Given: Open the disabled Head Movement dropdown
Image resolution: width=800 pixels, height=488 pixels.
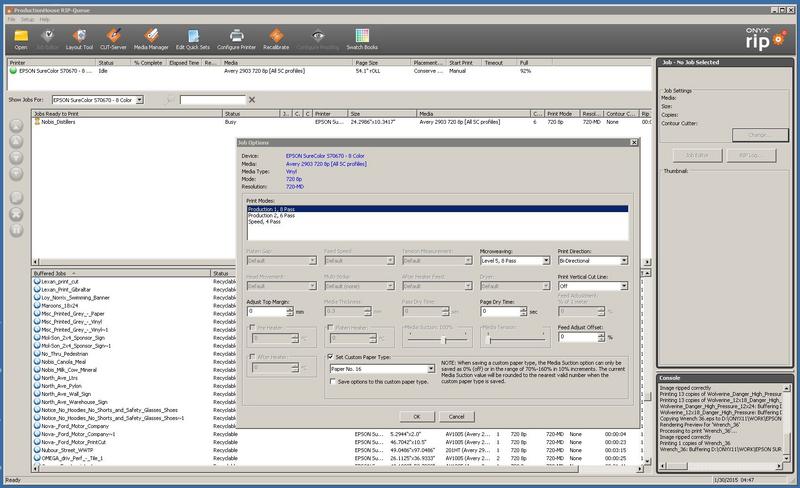Looking at the screenshot, I should click(x=313, y=286).
